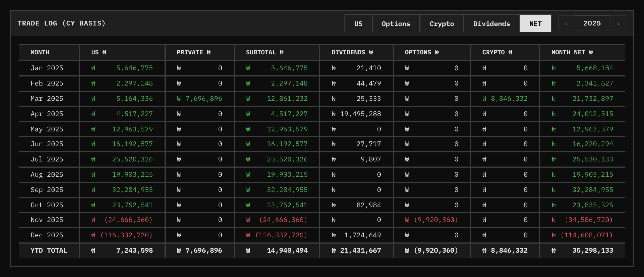
Task: Go to previous year with left chevron
Action: [x=566, y=24]
